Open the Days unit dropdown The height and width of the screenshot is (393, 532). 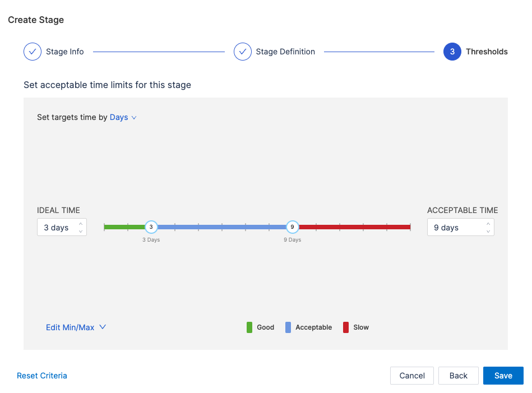pos(123,118)
